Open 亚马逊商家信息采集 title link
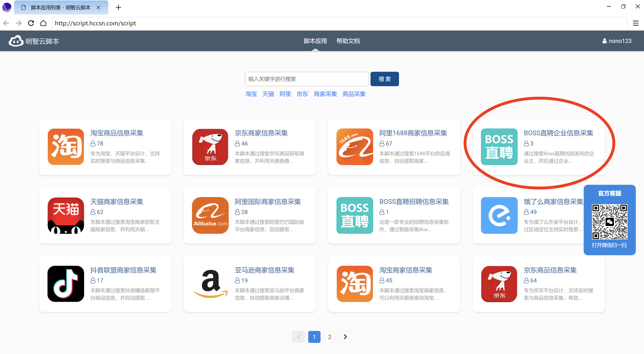The image size is (644, 354). point(264,270)
